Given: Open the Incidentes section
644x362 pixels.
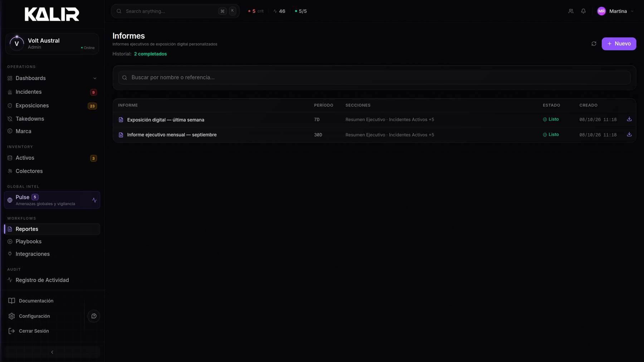Looking at the screenshot, I should (x=52, y=92).
